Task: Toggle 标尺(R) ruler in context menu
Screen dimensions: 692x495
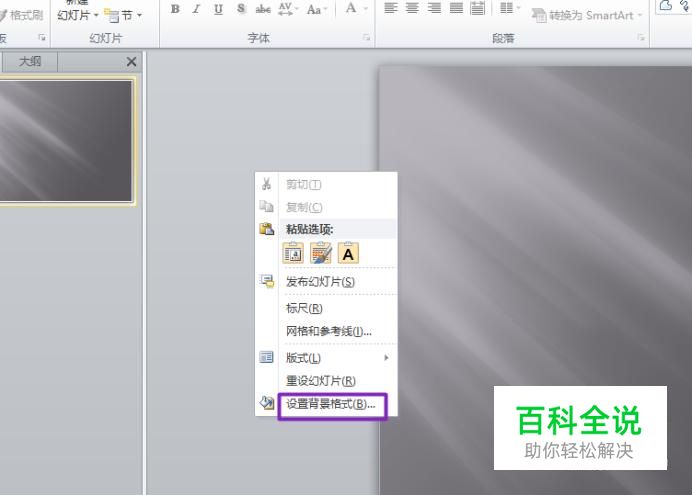Action: 326,308
